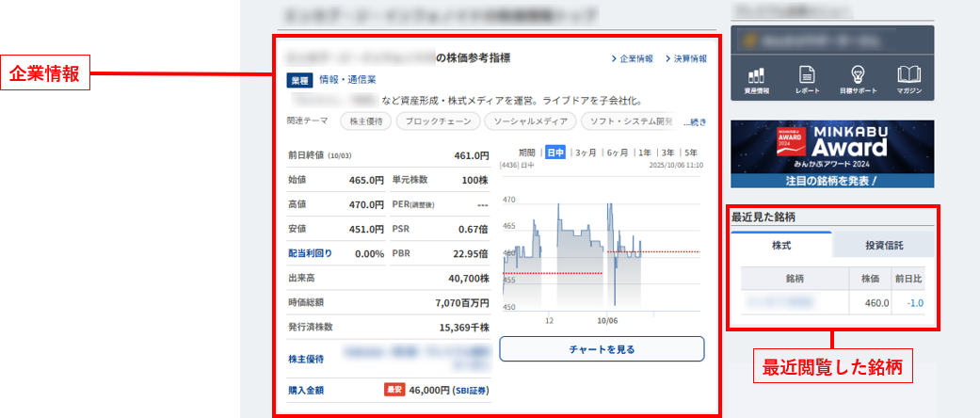
Task: Click the 0.67倍 PSR value
Action: click(x=472, y=230)
